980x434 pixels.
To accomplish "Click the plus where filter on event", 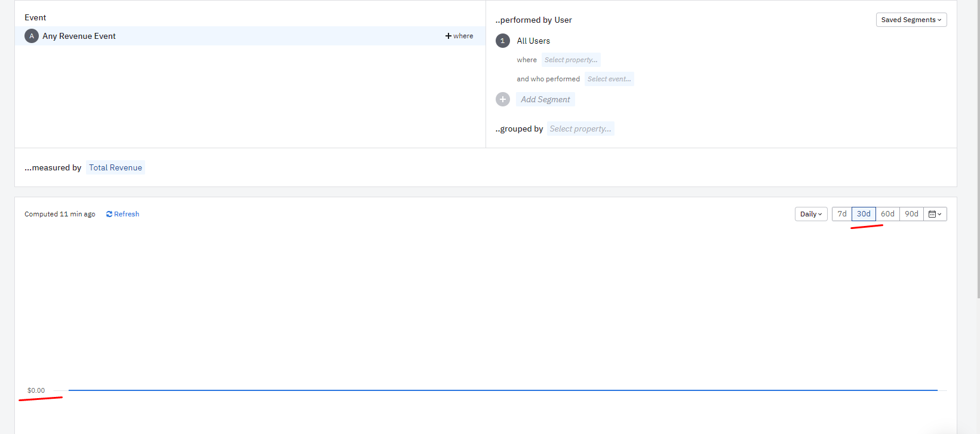I will pos(459,36).
